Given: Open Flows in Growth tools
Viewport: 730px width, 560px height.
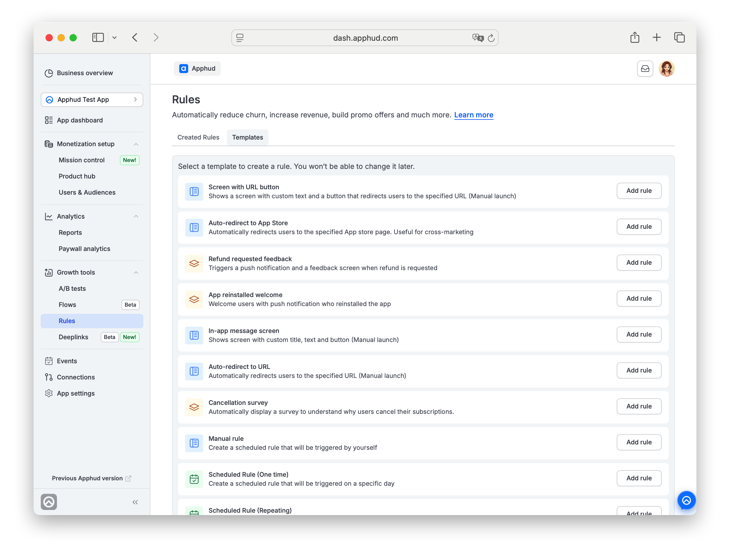Looking at the screenshot, I should (x=92, y=305).
